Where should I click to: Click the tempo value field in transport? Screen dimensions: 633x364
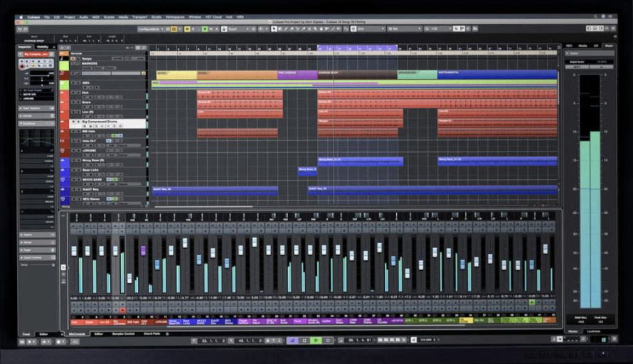click(x=427, y=340)
